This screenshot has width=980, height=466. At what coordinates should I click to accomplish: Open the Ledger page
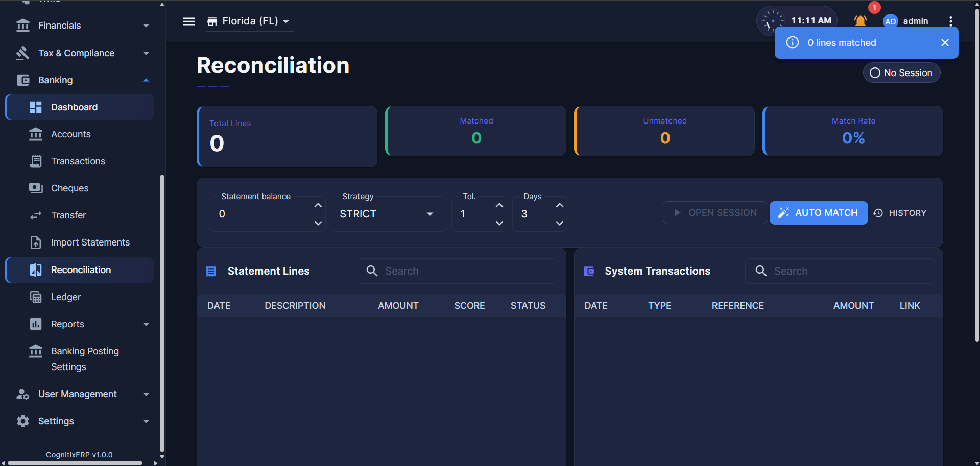click(80, 297)
